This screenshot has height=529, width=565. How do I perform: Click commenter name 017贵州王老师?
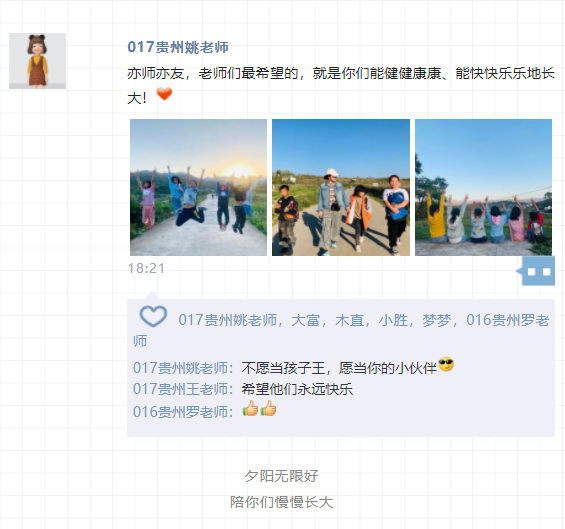click(x=181, y=389)
